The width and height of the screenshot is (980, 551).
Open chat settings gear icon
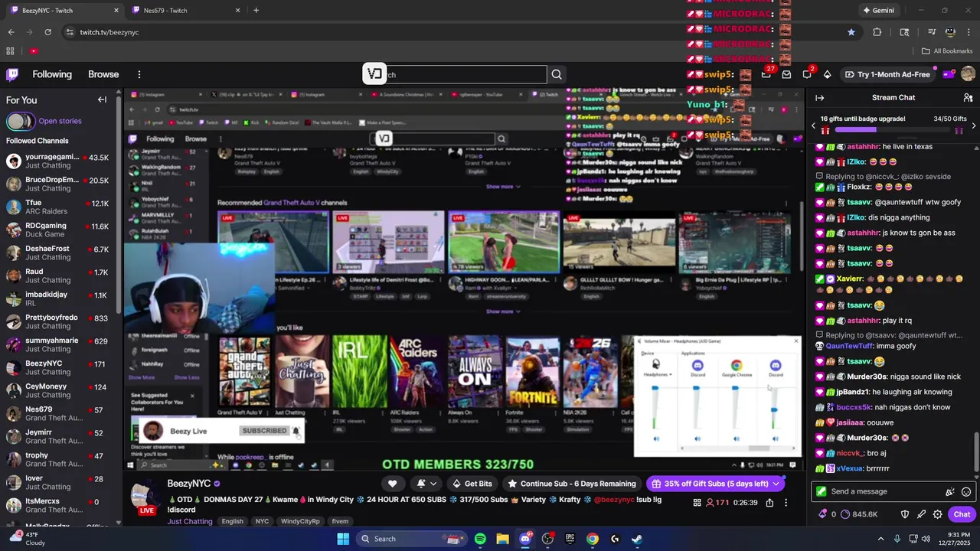937,514
